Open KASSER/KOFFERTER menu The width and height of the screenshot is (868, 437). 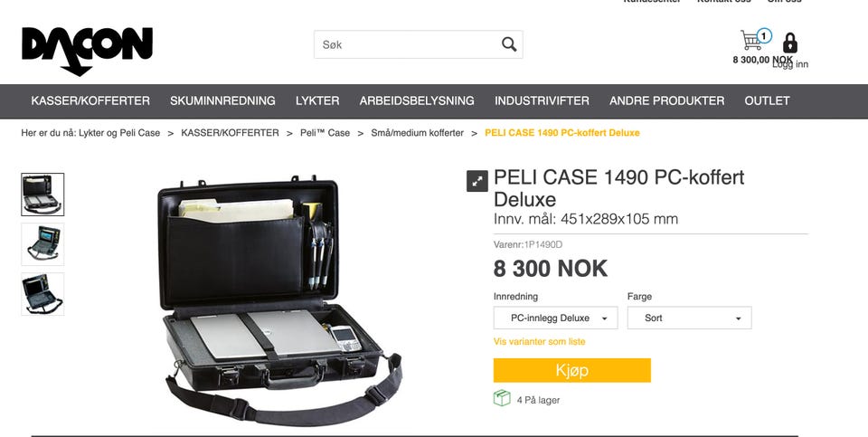tap(90, 100)
